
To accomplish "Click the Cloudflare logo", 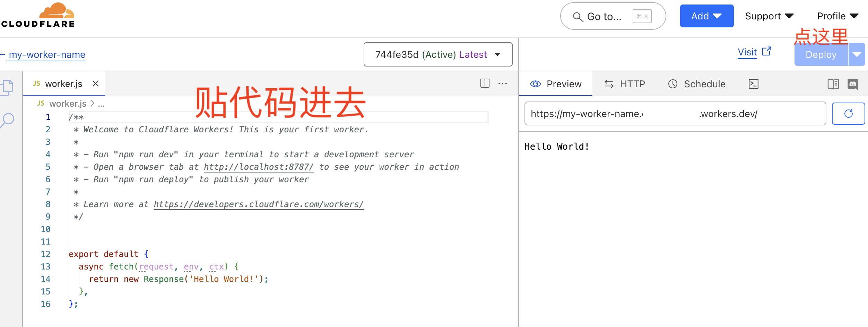I will (38, 16).
